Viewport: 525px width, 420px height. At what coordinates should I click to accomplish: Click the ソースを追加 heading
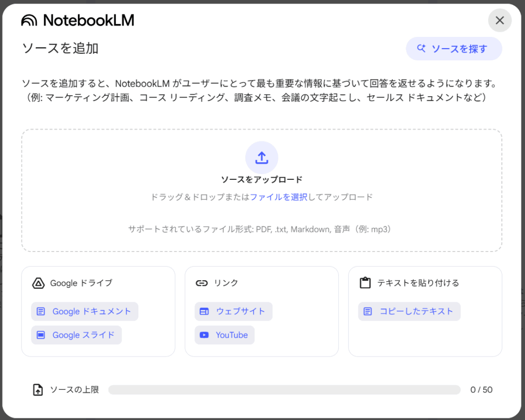coord(60,48)
